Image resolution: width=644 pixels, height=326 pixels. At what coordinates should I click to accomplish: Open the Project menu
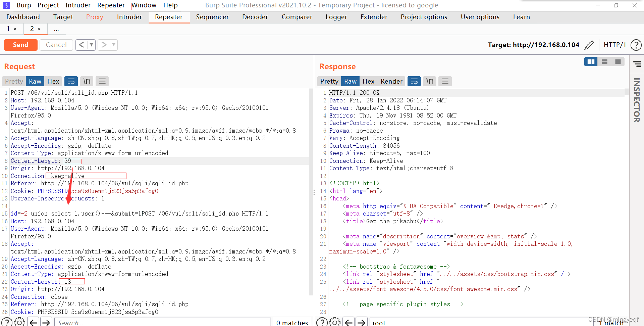tap(48, 5)
